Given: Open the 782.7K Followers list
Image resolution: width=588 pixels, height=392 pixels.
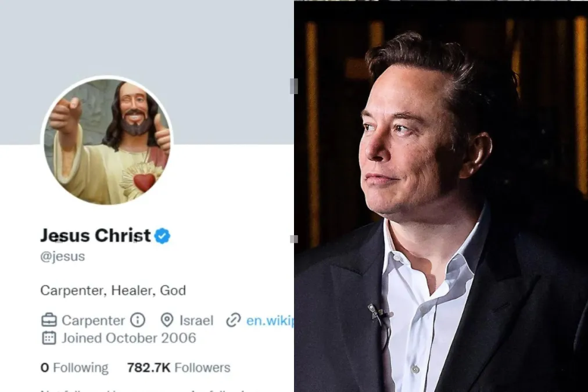Looking at the screenshot, I should click(x=178, y=367).
